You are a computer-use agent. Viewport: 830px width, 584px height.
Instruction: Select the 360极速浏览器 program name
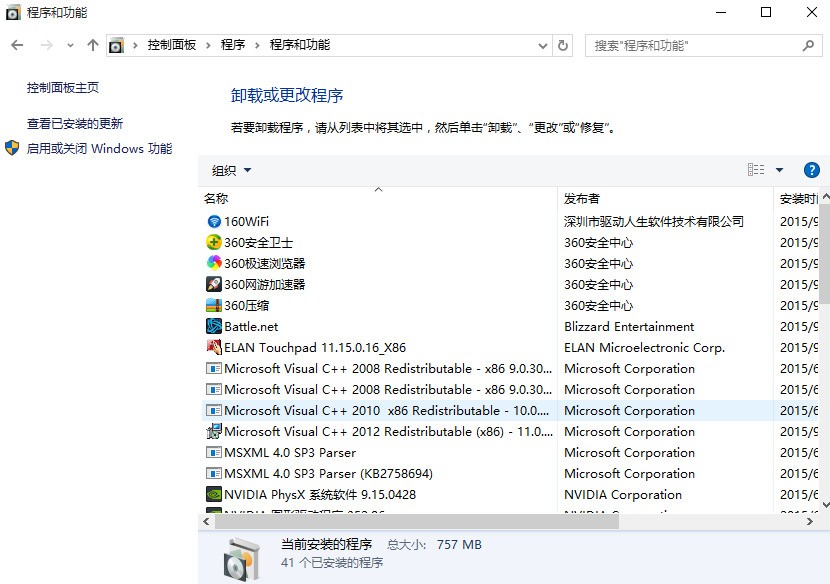[x=265, y=263]
